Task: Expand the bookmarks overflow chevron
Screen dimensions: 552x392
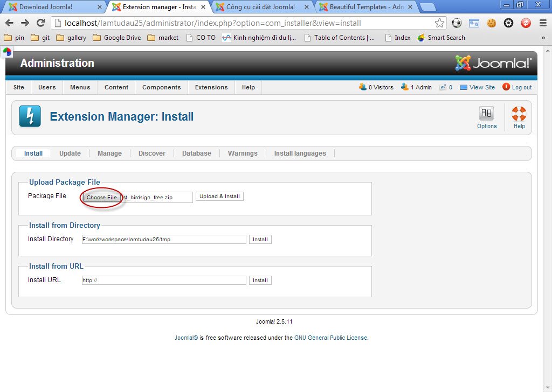Action: click(544, 38)
